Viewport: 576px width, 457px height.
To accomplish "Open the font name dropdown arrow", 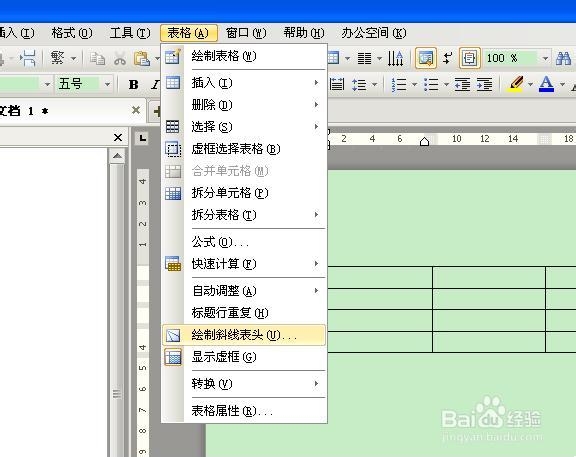I will pos(47,85).
